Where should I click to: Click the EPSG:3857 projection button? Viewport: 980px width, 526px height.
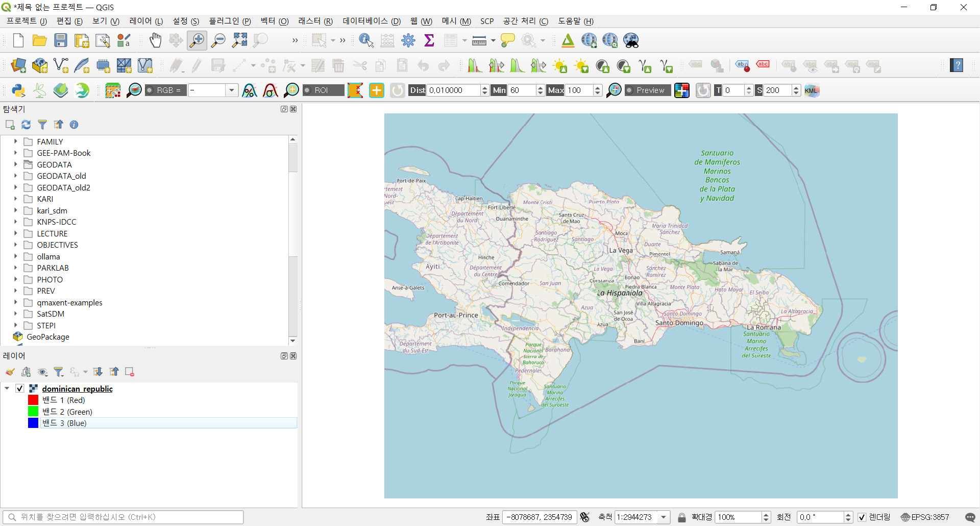pos(925,517)
